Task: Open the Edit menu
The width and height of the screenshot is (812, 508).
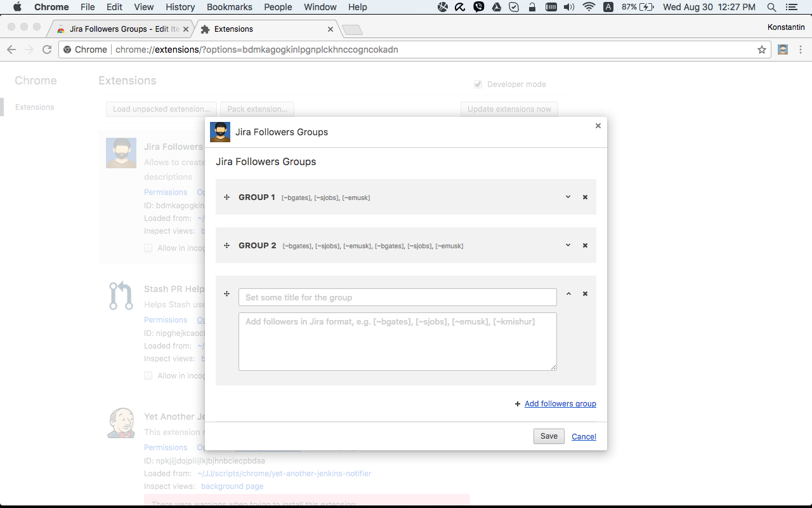Action: (115, 7)
